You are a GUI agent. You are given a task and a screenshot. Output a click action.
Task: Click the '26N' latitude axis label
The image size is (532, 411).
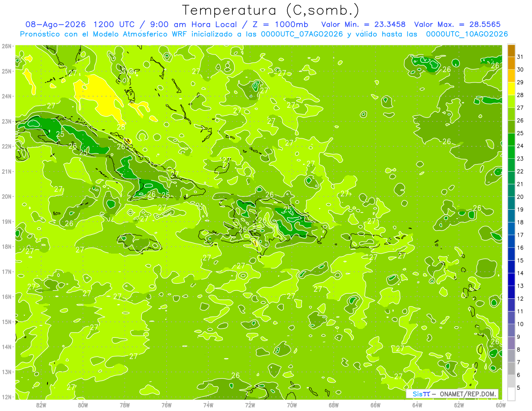[7, 46]
